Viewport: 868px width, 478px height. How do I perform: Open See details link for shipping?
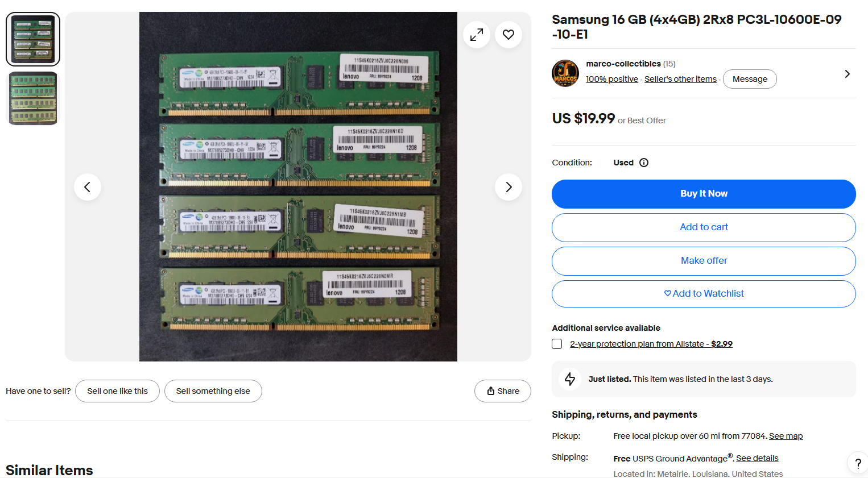pos(757,458)
